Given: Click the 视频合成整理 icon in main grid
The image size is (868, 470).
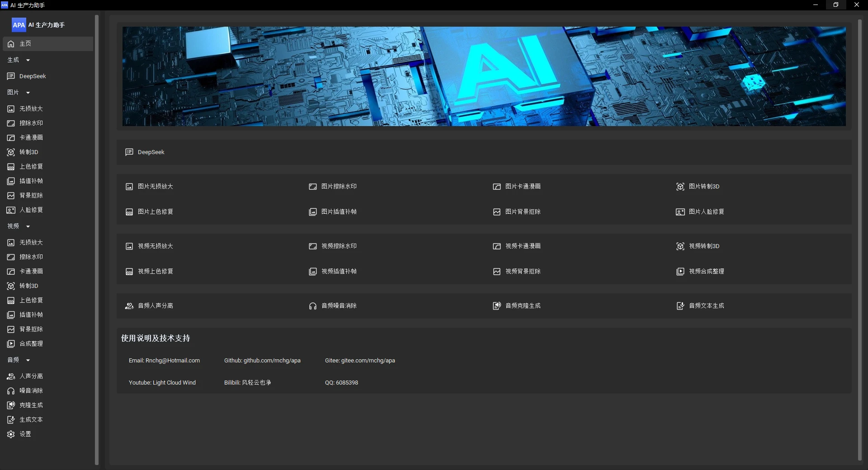Looking at the screenshot, I should 680,272.
